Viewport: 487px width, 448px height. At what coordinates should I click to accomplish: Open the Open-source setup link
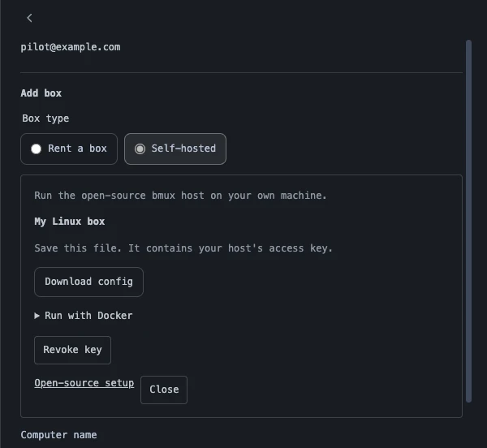click(84, 383)
